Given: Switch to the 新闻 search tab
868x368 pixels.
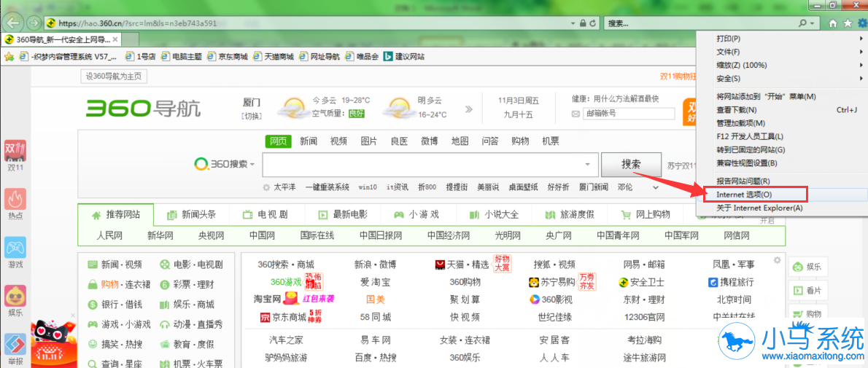Looking at the screenshot, I should coord(309,141).
